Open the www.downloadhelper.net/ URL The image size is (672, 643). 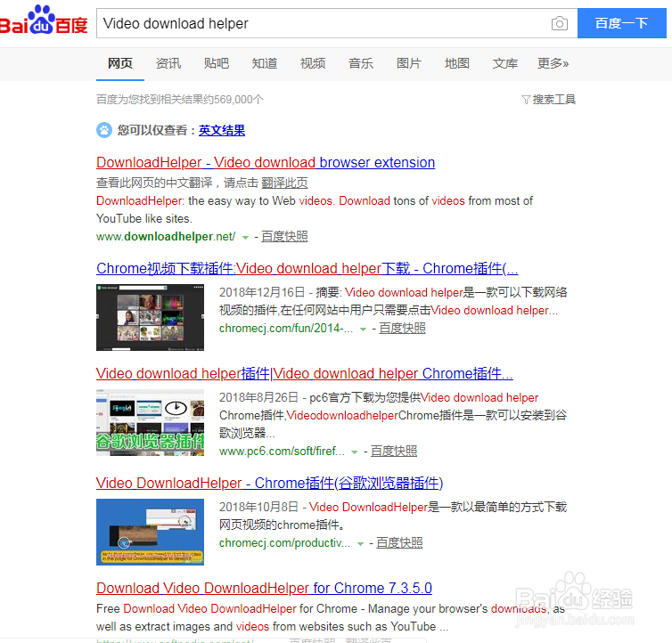point(166,237)
